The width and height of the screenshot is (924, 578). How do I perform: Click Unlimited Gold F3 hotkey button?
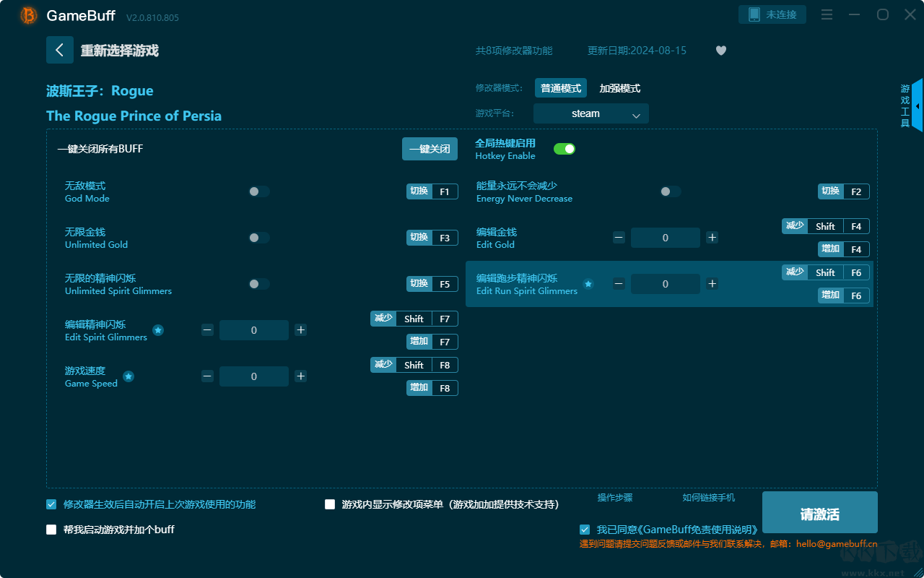coord(432,238)
